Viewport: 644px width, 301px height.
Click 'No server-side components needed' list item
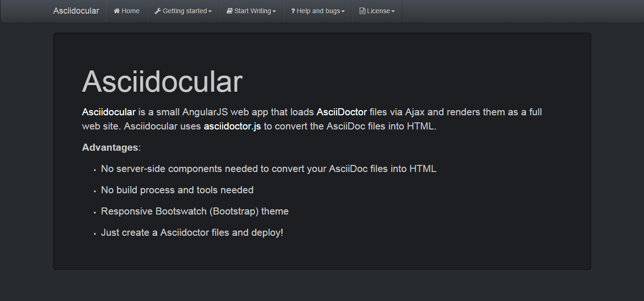click(268, 169)
